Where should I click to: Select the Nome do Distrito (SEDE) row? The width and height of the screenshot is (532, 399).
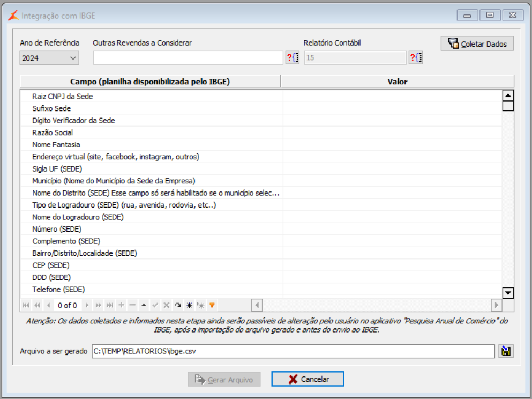261,193
